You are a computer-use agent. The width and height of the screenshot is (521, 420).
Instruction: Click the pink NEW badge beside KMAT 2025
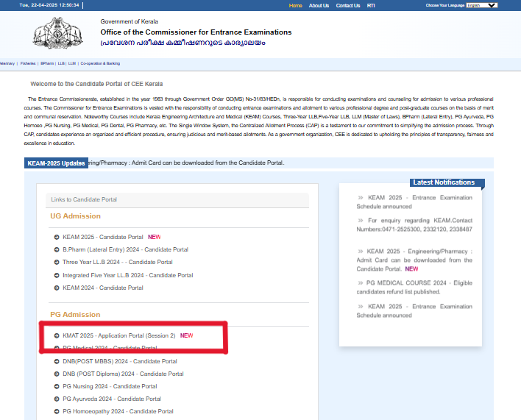[187, 335]
